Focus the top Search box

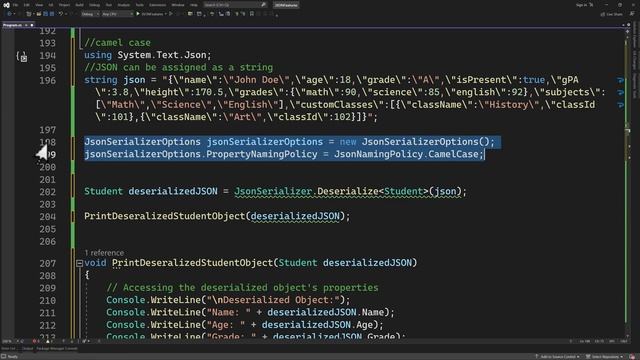coord(235,5)
